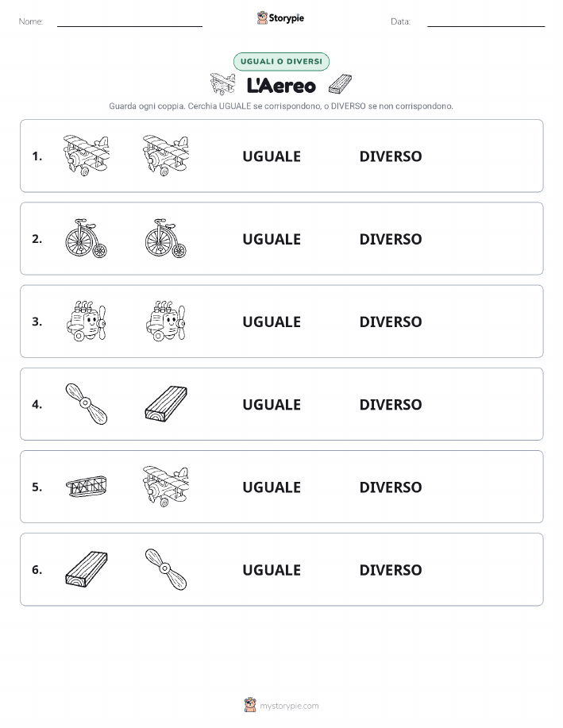Click the first smiling engine image in row 3
The image size is (563, 728).
87,321
